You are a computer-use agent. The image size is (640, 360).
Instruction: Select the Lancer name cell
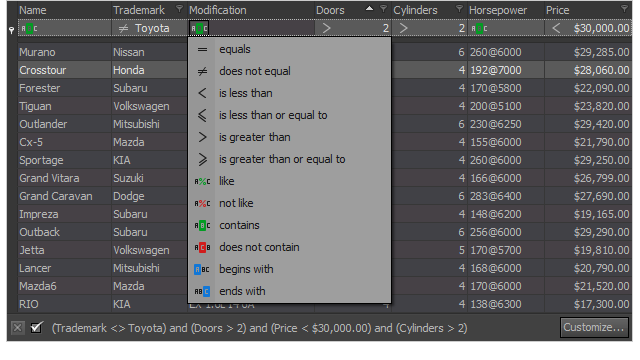click(x=64, y=268)
